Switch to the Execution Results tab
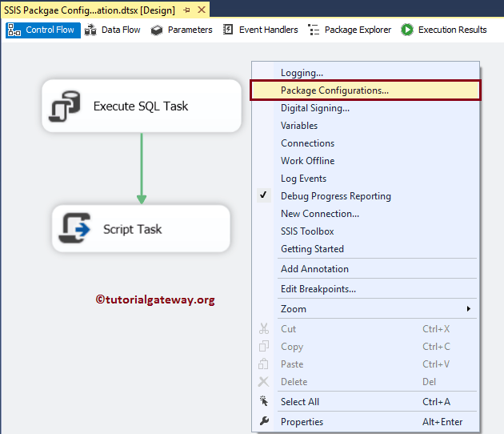Screen dimensions: 504x434 [444, 30]
